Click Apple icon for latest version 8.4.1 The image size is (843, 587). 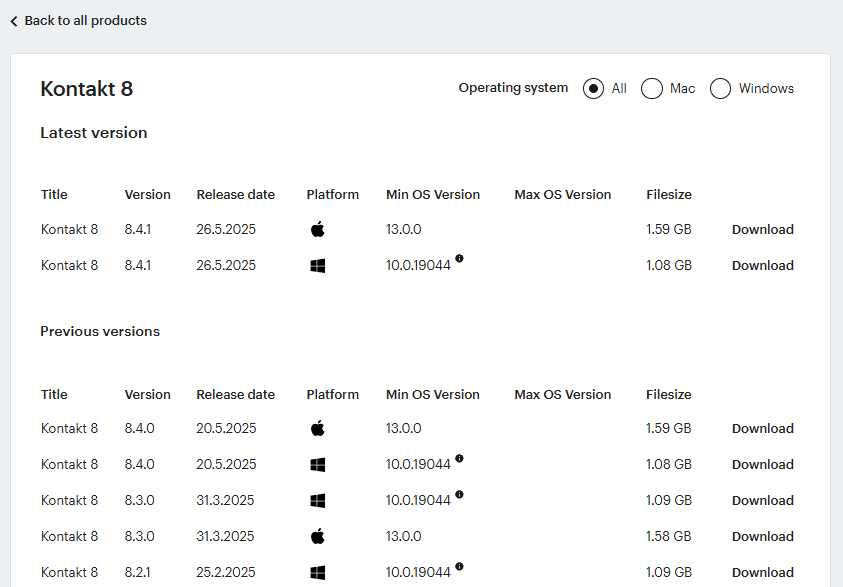click(317, 230)
